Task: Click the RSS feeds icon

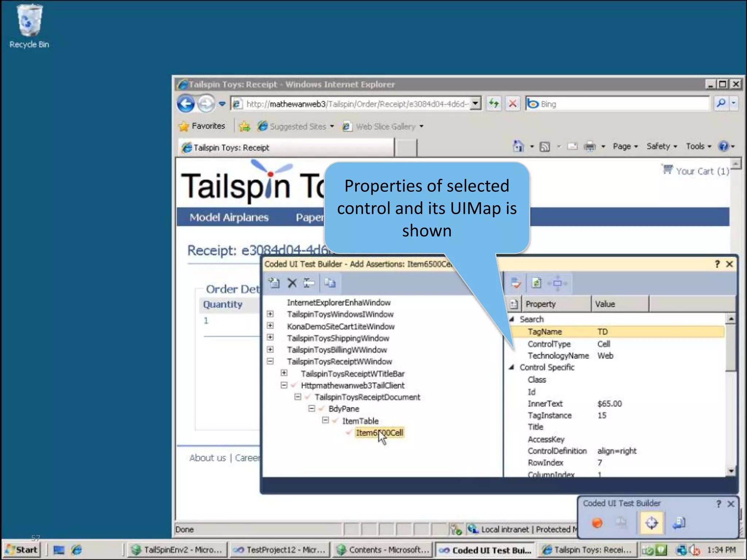Action: (x=545, y=147)
